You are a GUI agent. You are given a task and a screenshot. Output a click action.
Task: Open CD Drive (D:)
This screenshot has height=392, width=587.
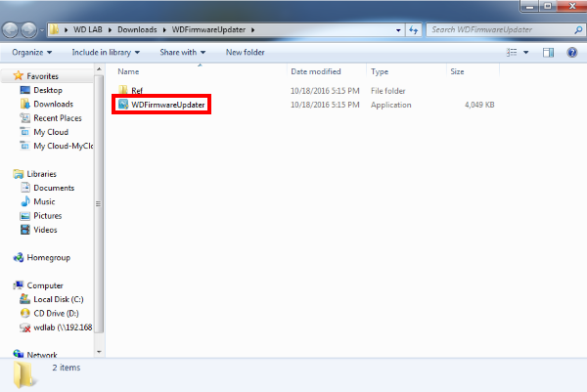pos(56,314)
